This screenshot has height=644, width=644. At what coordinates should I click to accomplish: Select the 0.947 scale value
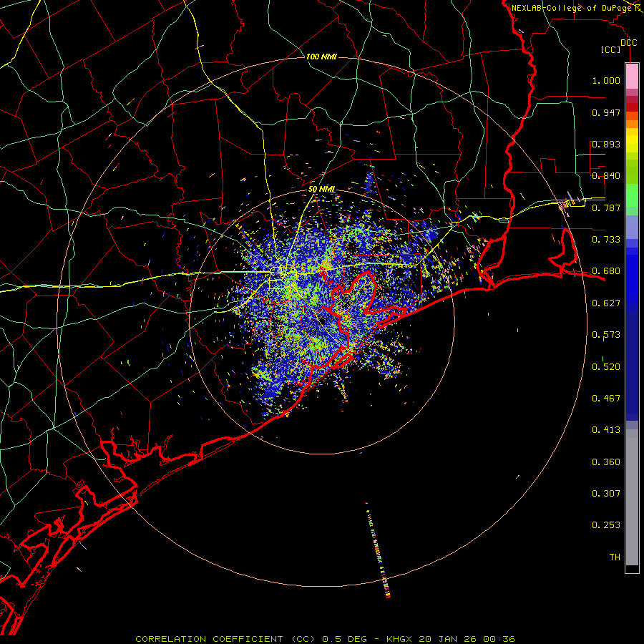tap(606, 112)
